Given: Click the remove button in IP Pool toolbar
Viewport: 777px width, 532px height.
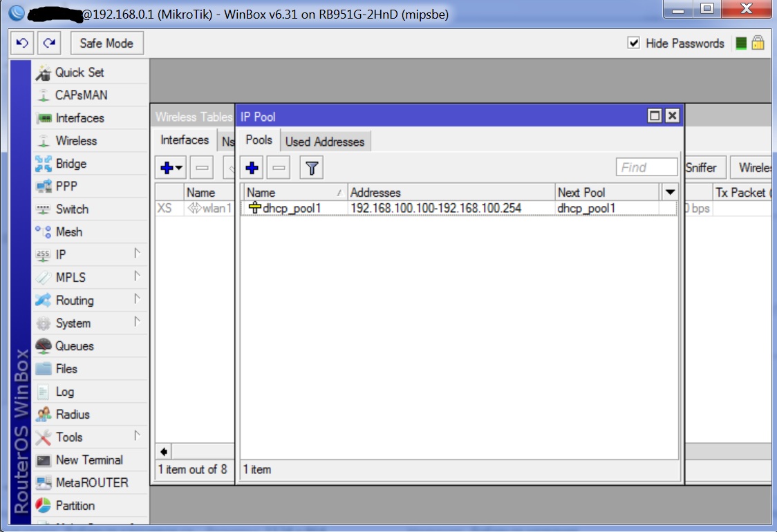Looking at the screenshot, I should pyautogui.click(x=279, y=168).
